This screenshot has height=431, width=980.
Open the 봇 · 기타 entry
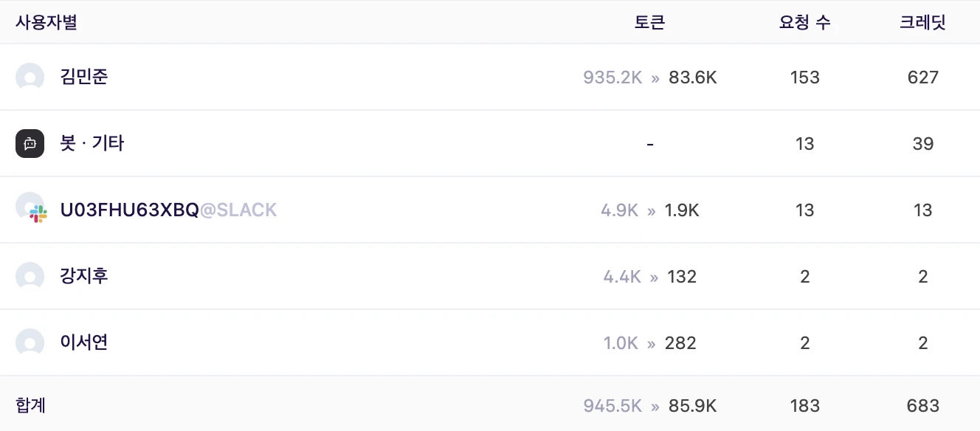point(92,143)
